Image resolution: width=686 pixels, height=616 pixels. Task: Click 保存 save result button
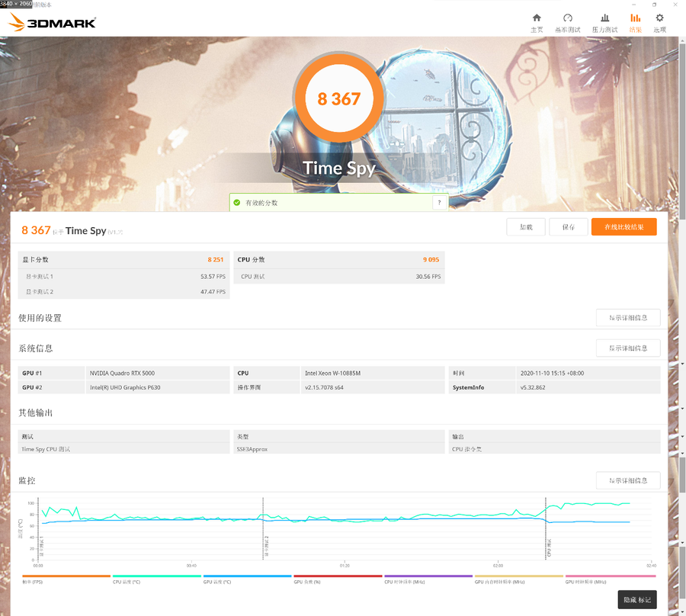pyautogui.click(x=568, y=227)
